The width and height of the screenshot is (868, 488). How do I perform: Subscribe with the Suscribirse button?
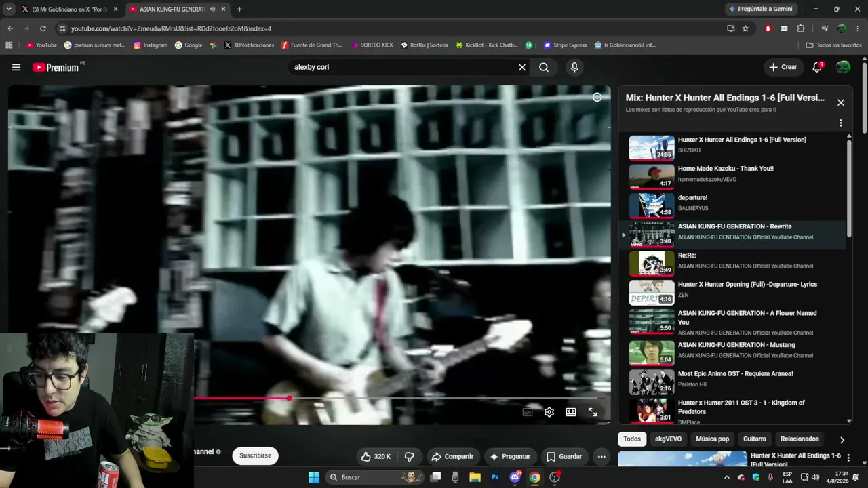[255, 455]
